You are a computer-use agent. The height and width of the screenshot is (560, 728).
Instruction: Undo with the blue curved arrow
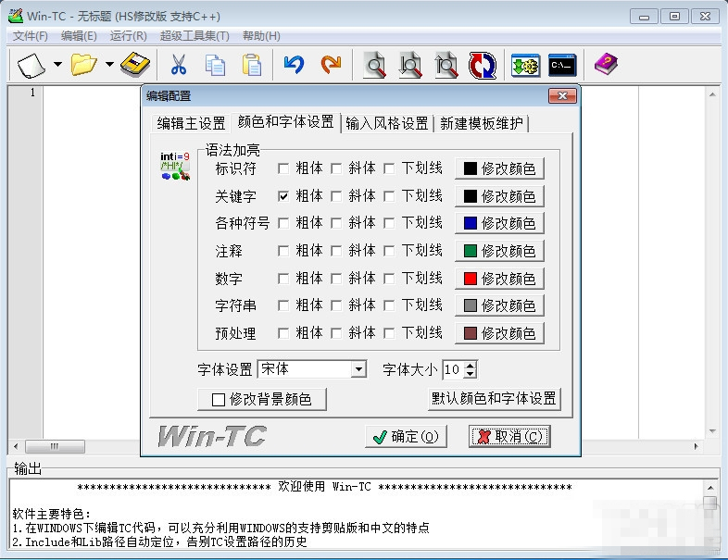(x=294, y=64)
